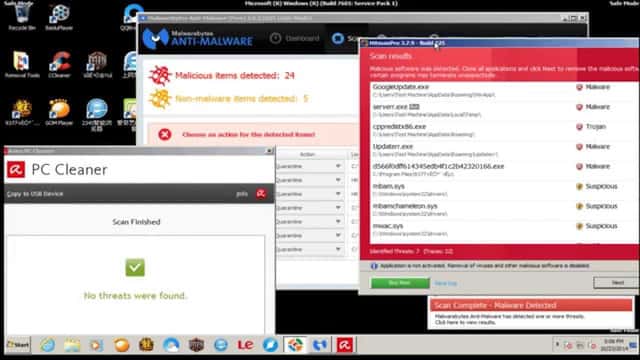Click the Start button
Image resolution: width=640 pixels, height=360 pixels.
(18, 345)
